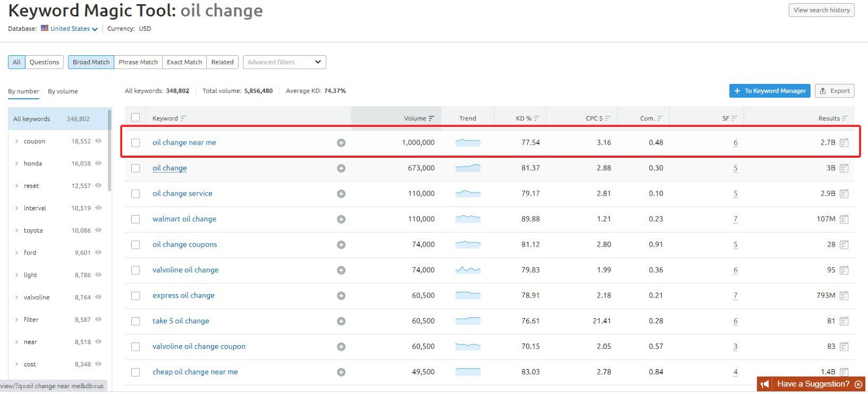Expand the light keyword group
868x394 pixels.
[x=16, y=275]
